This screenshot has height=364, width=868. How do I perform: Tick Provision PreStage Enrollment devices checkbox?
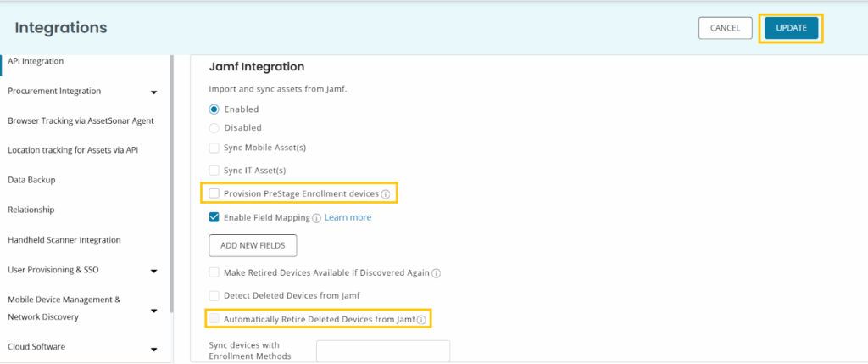coord(214,193)
